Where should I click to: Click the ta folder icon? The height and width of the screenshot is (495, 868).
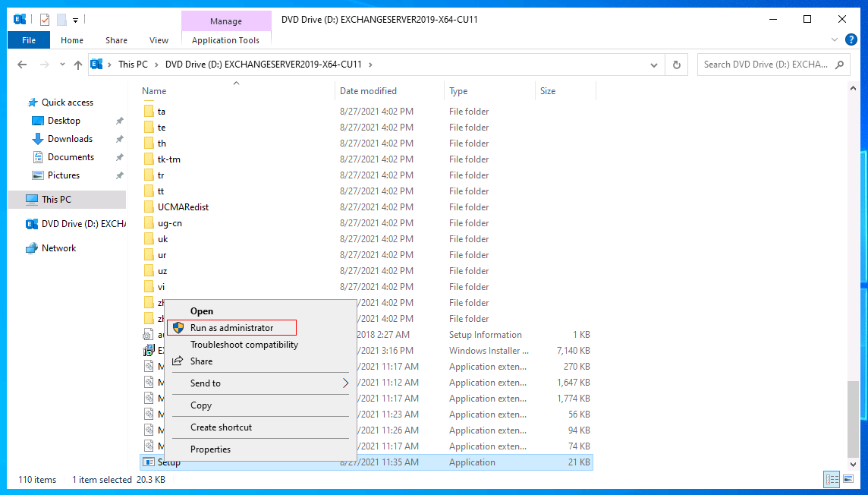(x=149, y=112)
